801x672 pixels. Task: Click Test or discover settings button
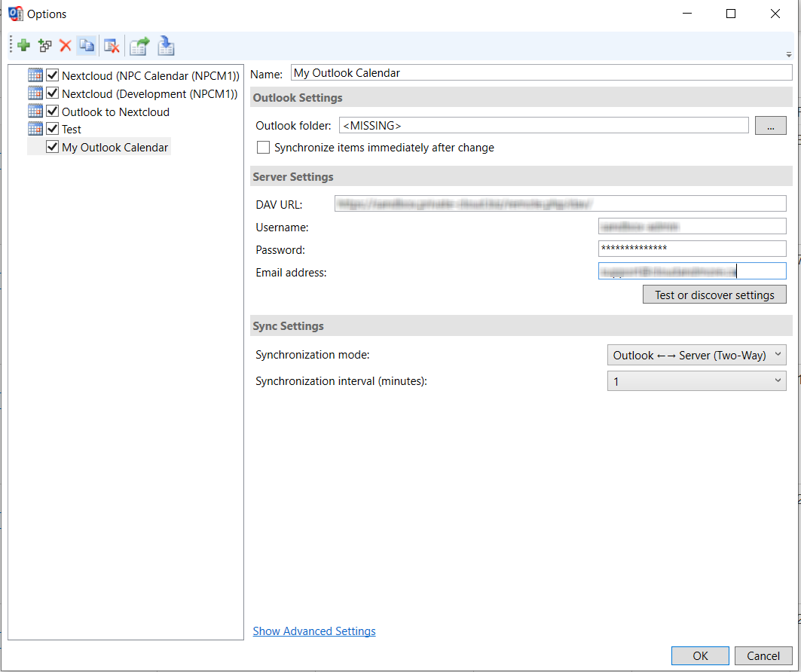(714, 295)
